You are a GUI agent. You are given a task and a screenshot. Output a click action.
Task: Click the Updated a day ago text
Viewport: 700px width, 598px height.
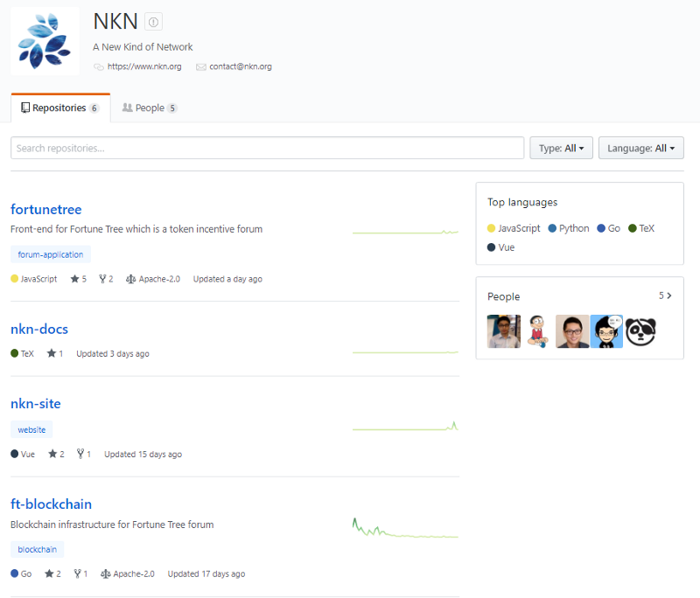pos(227,279)
